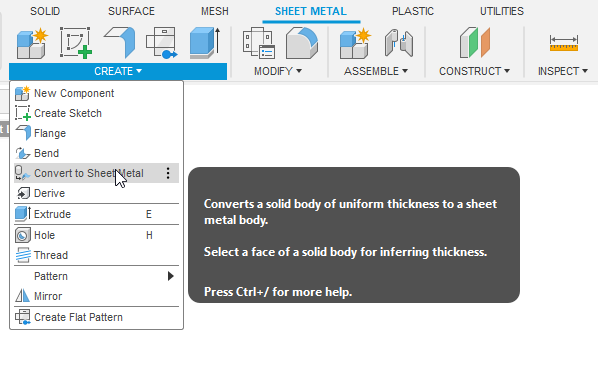Image resolution: width=598 pixels, height=370 pixels.
Task: Switch to the PLASTIC tab
Action: [x=413, y=11]
